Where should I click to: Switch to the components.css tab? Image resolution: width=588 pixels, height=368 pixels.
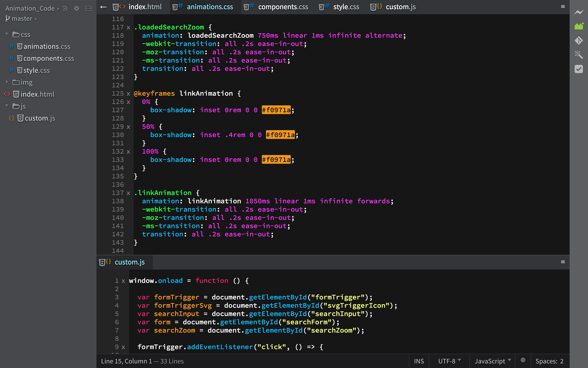(x=283, y=7)
